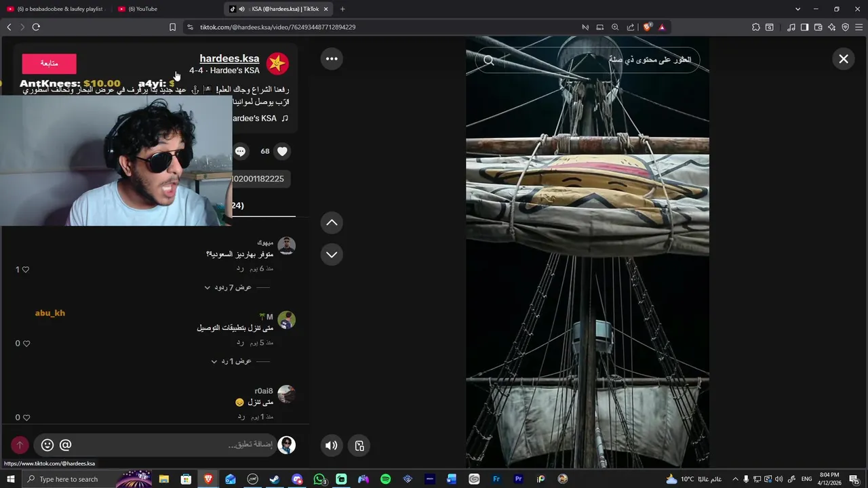Go to previous video with up chevron
The height and width of the screenshot is (488, 868).
(x=332, y=222)
